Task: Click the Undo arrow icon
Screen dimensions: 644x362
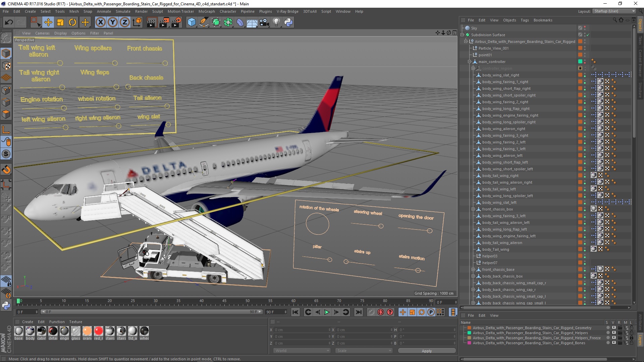Action: click(9, 22)
